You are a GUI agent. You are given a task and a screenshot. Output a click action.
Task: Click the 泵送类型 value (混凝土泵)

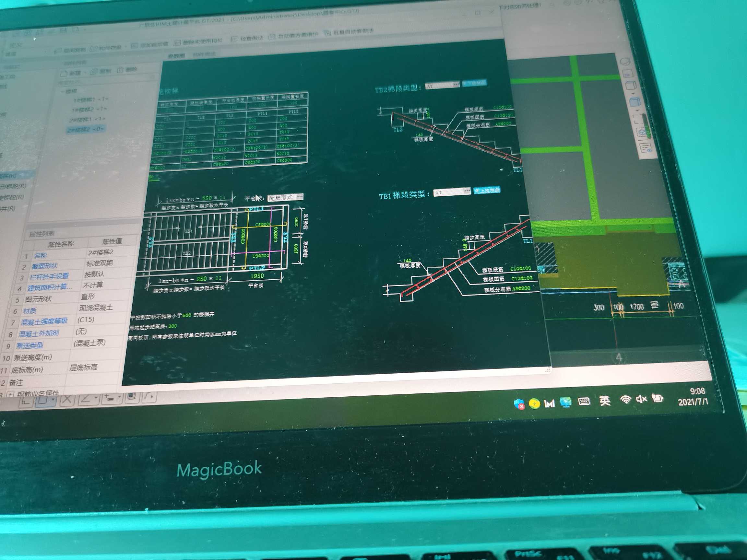[x=89, y=343]
